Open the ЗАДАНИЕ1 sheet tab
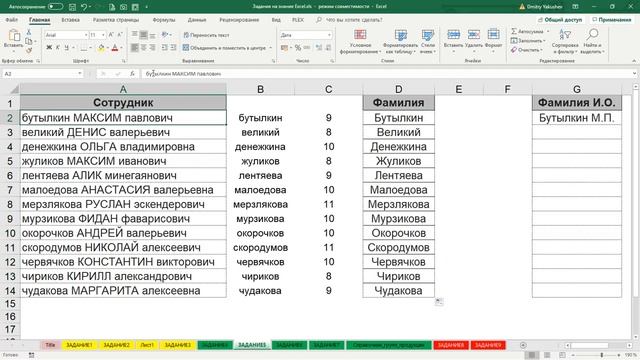The width and height of the screenshot is (640, 360). (79, 345)
